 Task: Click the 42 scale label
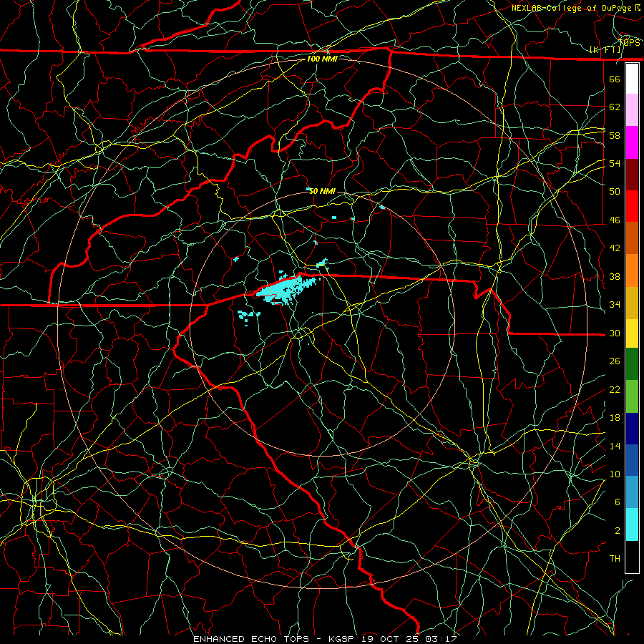pyautogui.click(x=615, y=248)
